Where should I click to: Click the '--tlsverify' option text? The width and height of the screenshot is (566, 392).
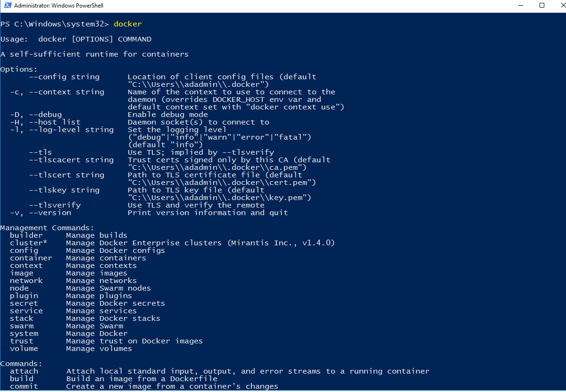55,205
